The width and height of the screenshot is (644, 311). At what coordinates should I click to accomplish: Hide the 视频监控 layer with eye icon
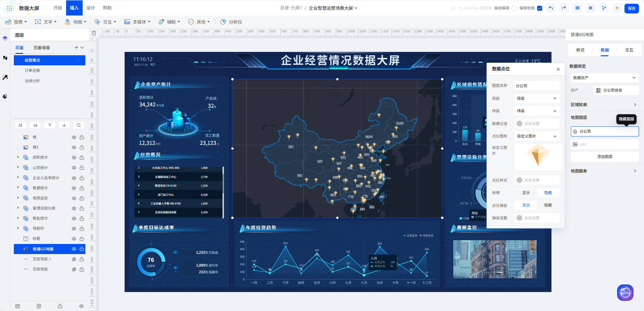pyautogui.click(x=74, y=198)
